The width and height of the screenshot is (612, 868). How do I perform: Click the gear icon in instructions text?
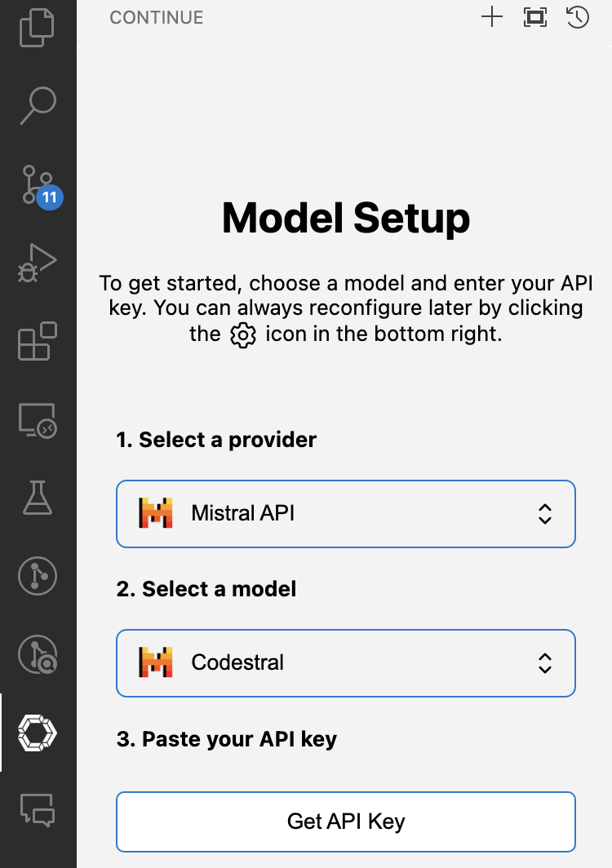243,334
